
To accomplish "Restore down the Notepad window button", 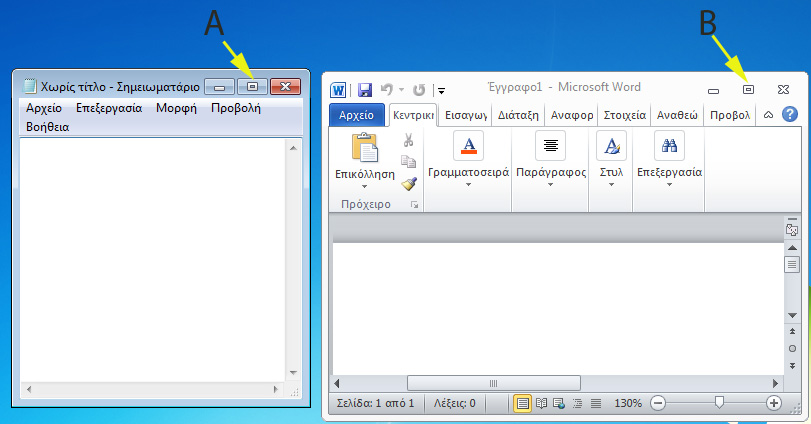I will point(252,86).
